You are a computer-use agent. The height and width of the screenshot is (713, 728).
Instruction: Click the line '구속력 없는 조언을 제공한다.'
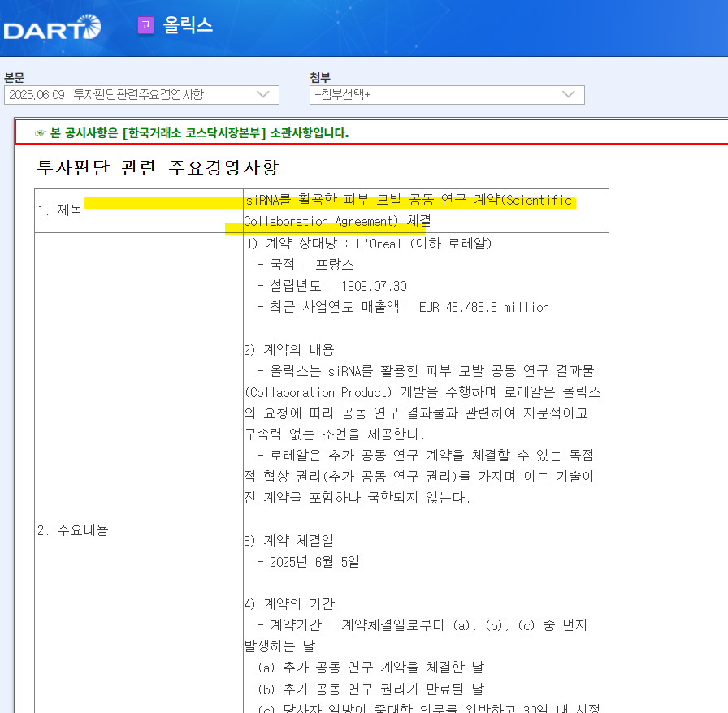334,434
